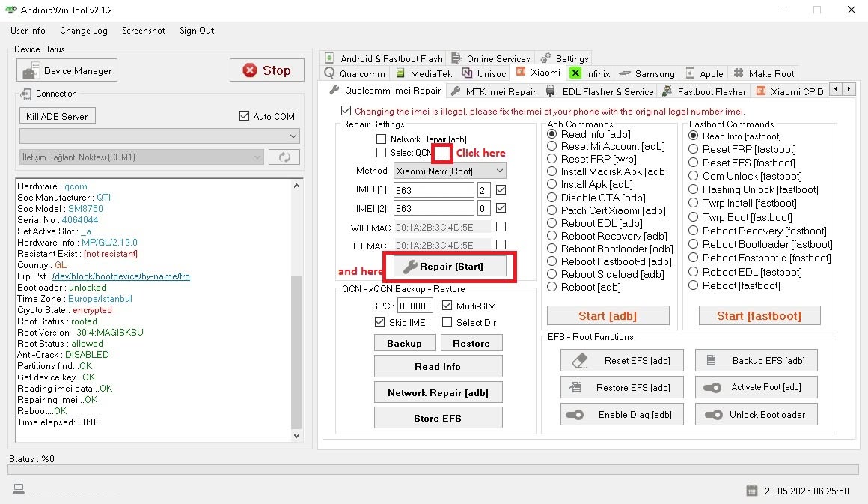
Task: Click the Enable Diag [adb] switch icon
Action: [575, 414]
